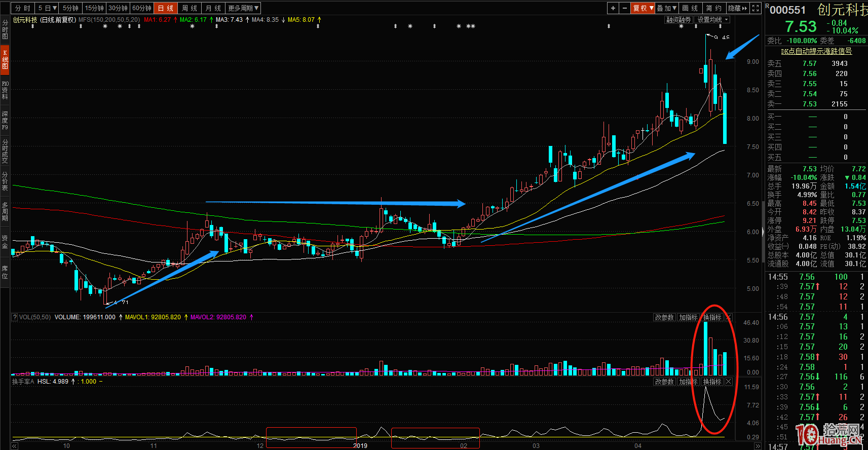Click the VOL help question mark icon
Screen dimensions: 868x450
point(15,317)
